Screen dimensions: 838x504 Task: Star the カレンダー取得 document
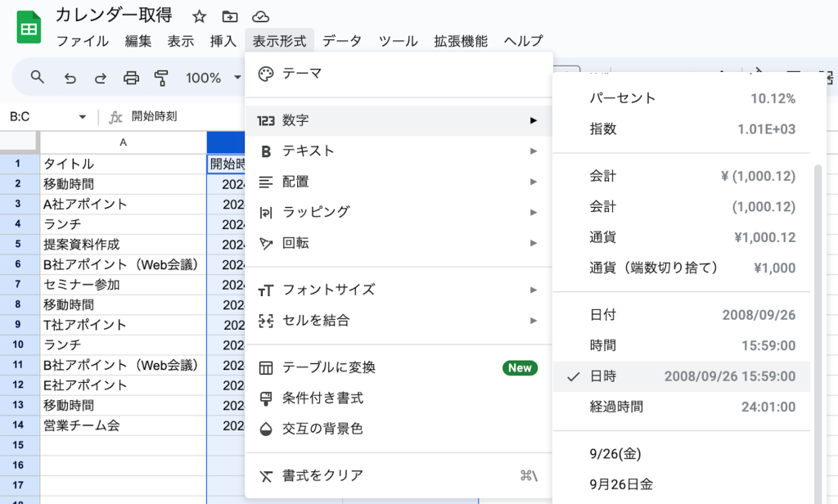(199, 16)
